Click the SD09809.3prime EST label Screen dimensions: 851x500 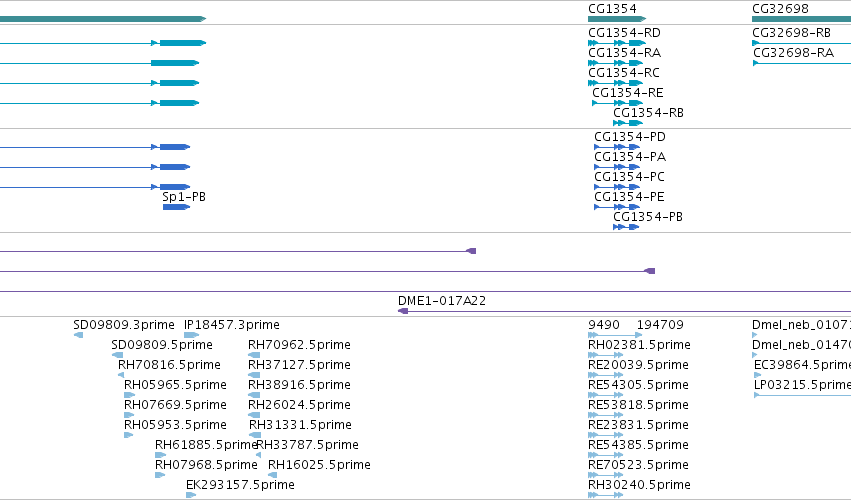[124, 325]
